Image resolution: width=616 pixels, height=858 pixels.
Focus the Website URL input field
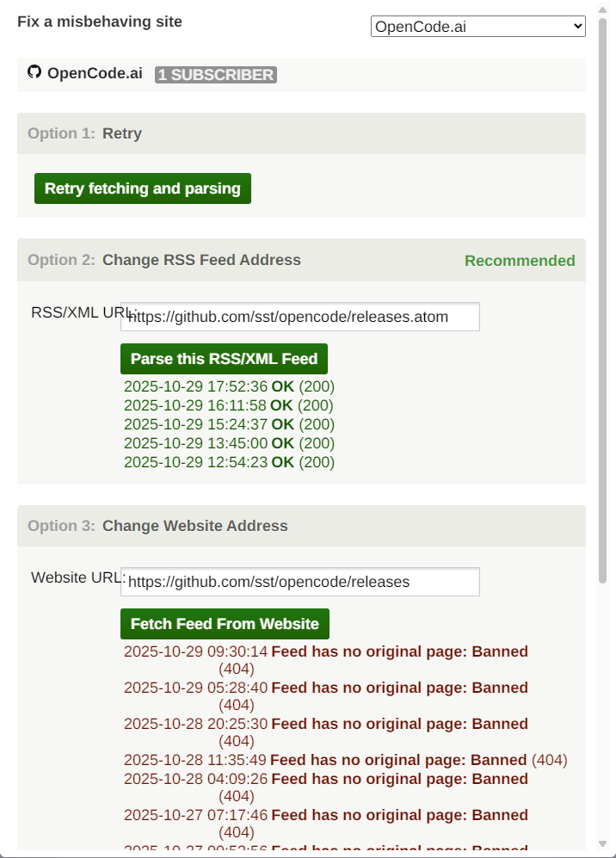299,582
